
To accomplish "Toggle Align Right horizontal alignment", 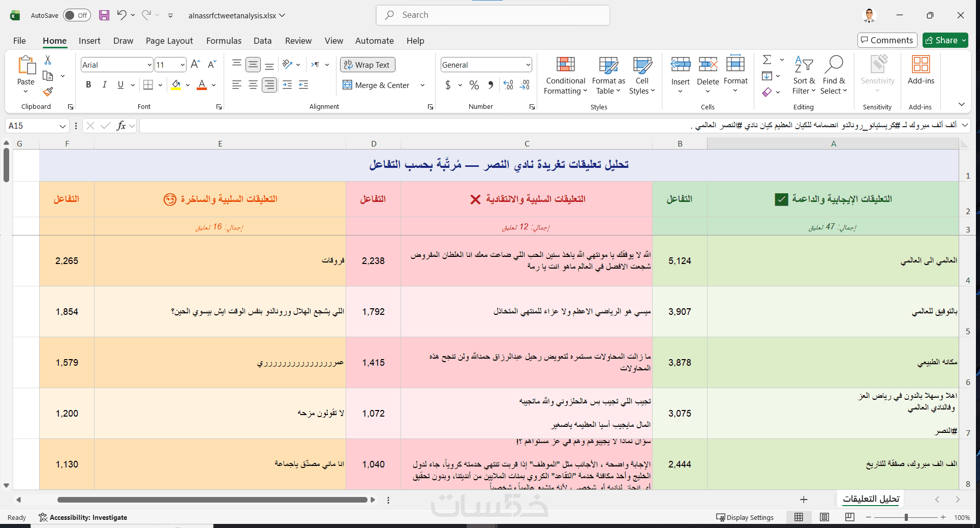I will coord(269,85).
